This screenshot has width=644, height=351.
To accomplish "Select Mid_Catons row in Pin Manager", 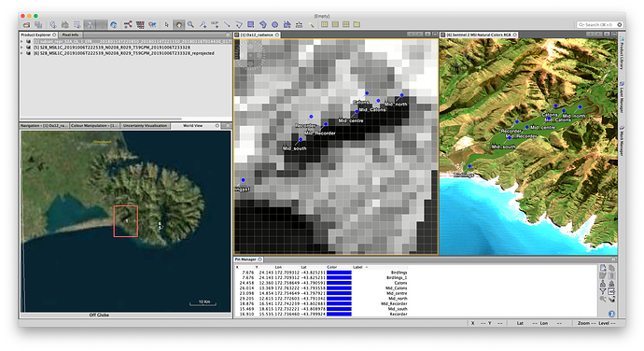I will point(321,288).
